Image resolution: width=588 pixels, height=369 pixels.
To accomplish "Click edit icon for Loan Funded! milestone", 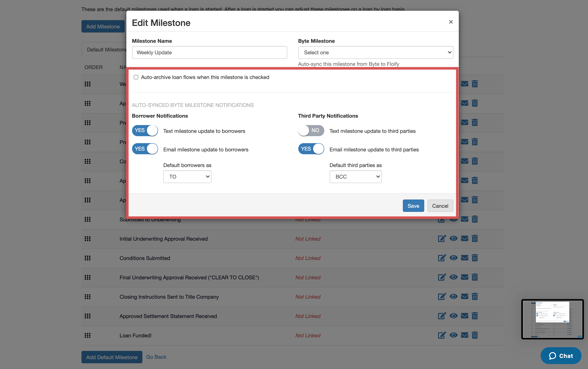I will tap(442, 335).
